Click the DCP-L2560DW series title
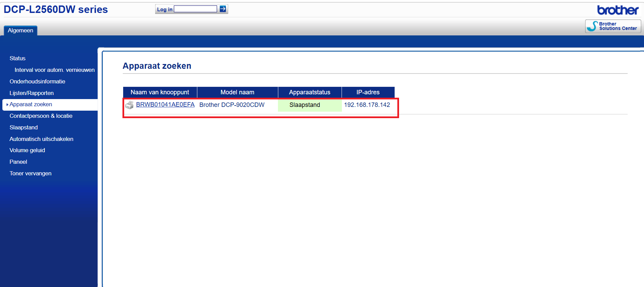Screen dimensions: 644x287 [x=56, y=10]
